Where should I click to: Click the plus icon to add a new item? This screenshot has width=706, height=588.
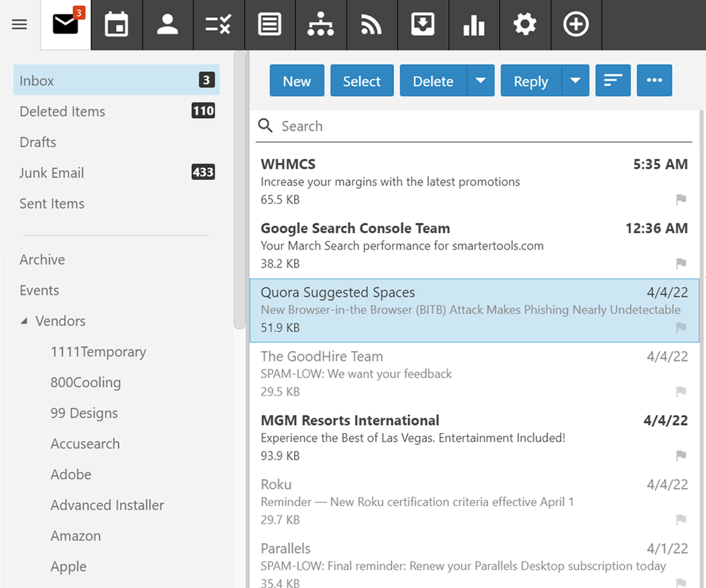[576, 24]
